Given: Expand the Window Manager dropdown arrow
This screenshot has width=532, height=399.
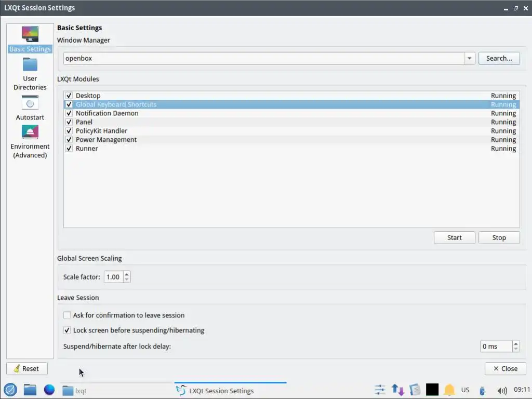Looking at the screenshot, I should pos(470,58).
